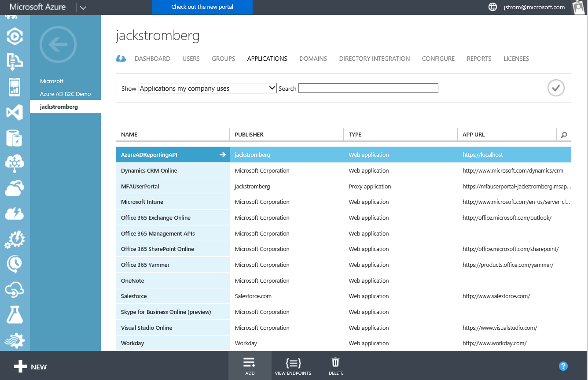Select OneNote application row

[x=343, y=280]
